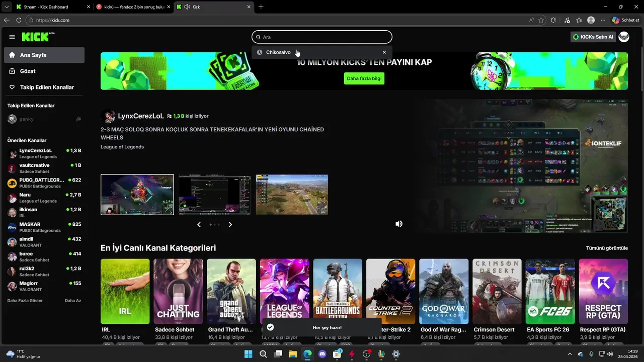The image size is (644, 362).
Task: Open the Just Chatting Sadece Sohbet card
Action: coord(178,292)
